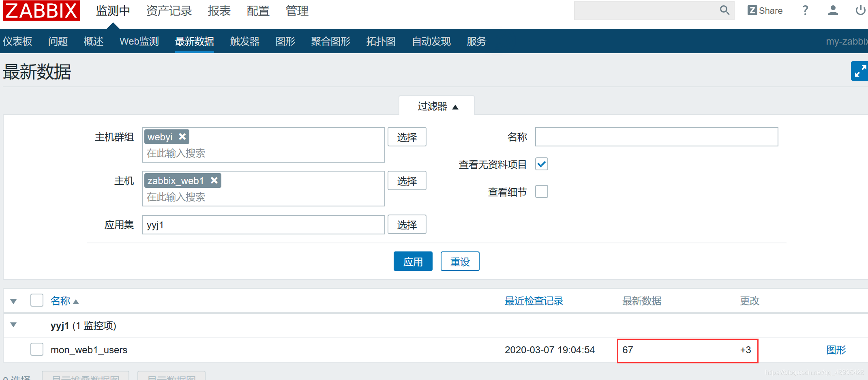868x380 pixels.
Task: Collapse the 过滤器 filter tab
Action: pyautogui.click(x=437, y=106)
